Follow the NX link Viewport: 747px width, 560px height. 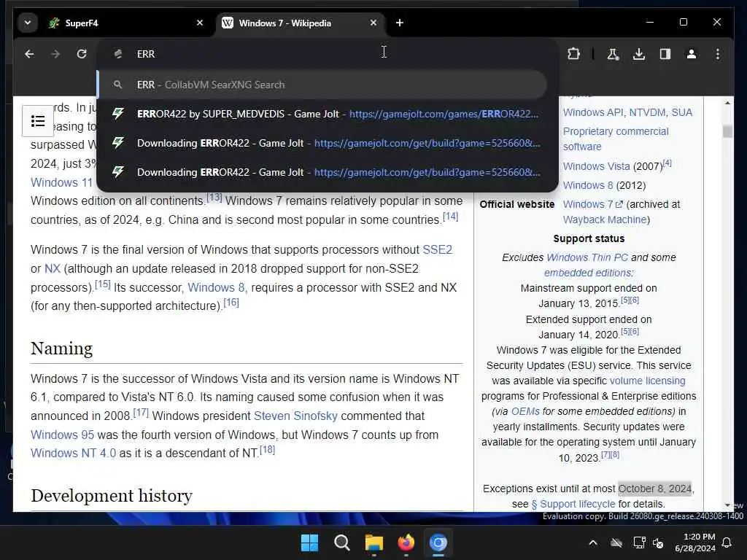pyautogui.click(x=53, y=268)
